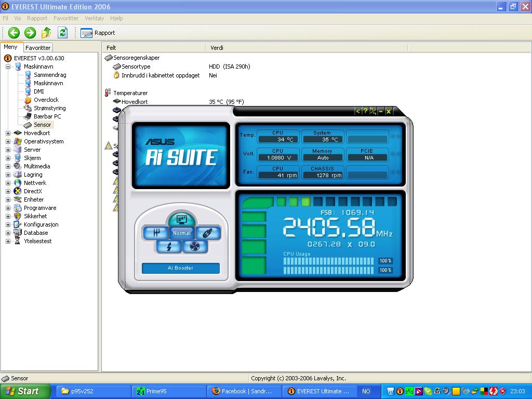
Task: Expand the Skjerm tree node
Action: tap(8, 158)
